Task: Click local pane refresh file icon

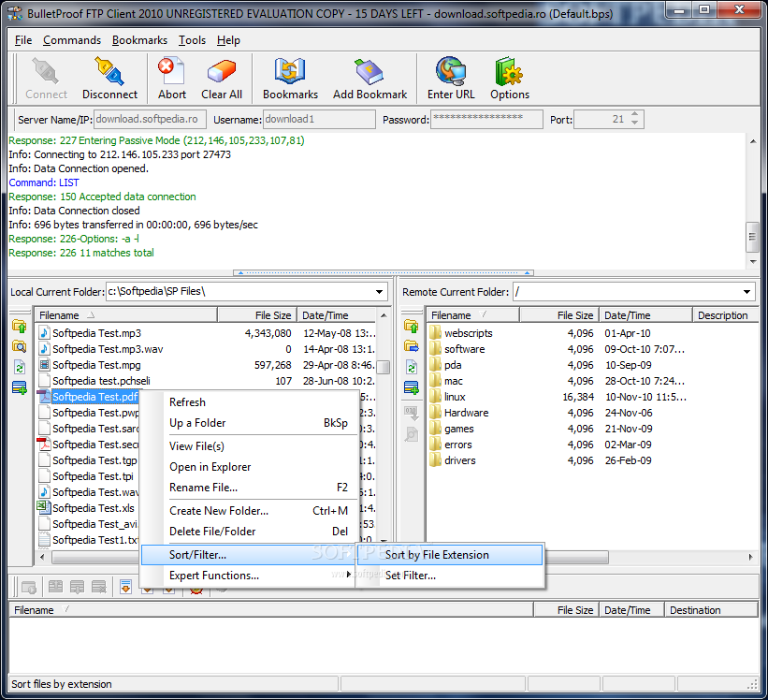Action: point(19,368)
